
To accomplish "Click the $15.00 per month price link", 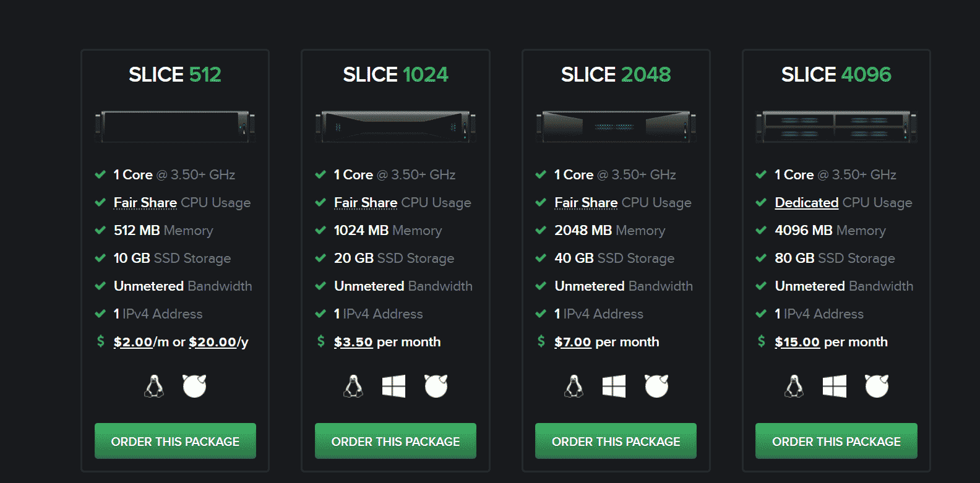I will (x=797, y=342).
